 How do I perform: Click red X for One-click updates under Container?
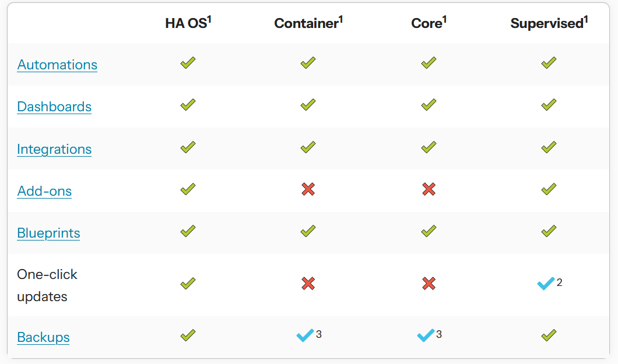click(308, 284)
